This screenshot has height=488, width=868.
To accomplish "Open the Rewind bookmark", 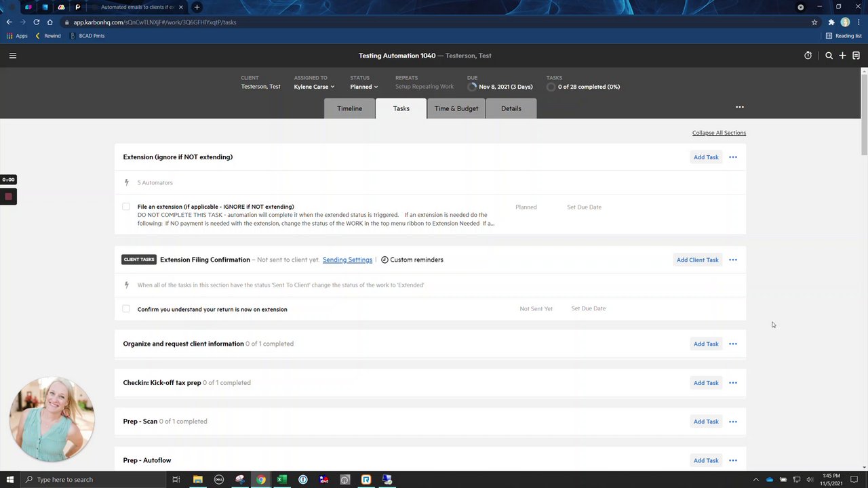I will (48, 36).
